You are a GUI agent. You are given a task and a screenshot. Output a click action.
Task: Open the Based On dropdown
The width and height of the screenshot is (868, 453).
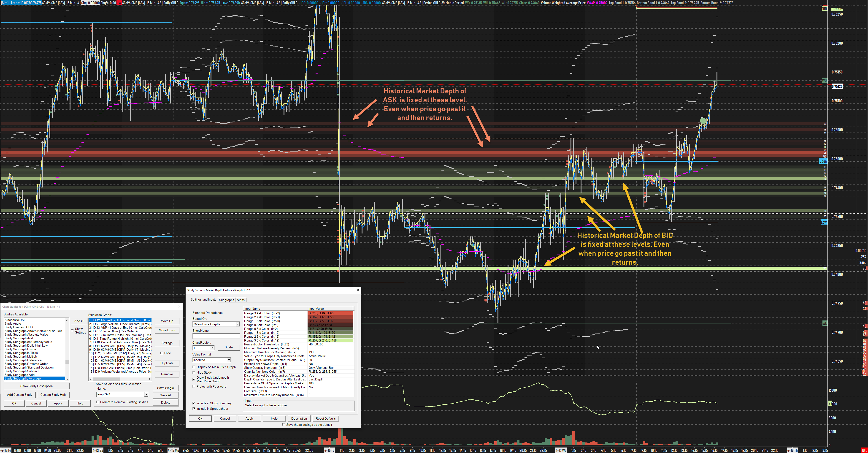click(237, 324)
